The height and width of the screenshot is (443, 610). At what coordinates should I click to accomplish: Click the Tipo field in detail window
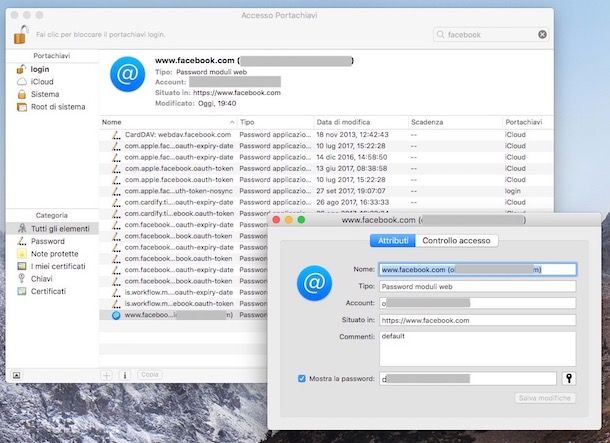477,287
